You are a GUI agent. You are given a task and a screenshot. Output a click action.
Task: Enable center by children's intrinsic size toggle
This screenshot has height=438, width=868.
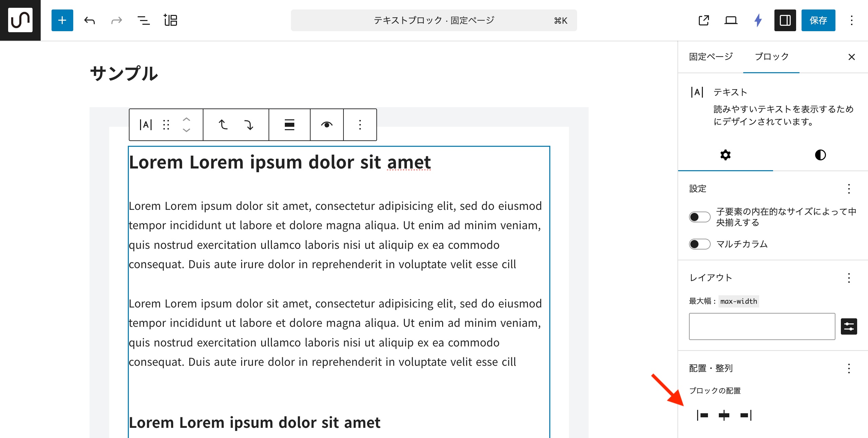pos(699,217)
